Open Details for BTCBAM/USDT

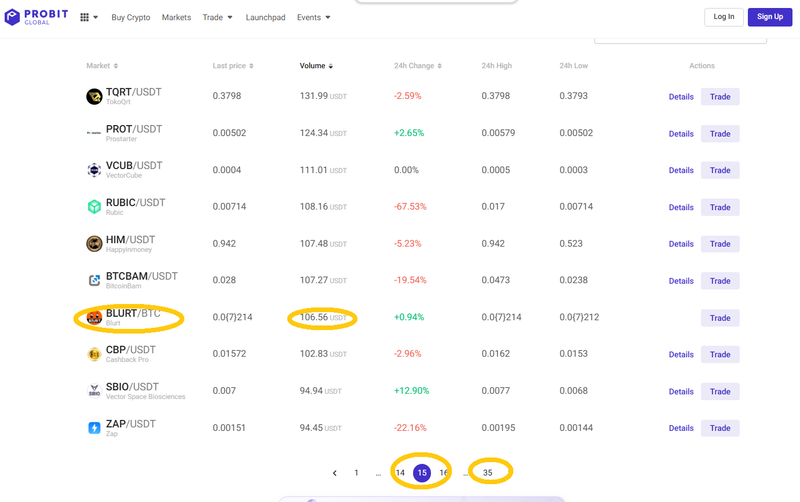681,281
